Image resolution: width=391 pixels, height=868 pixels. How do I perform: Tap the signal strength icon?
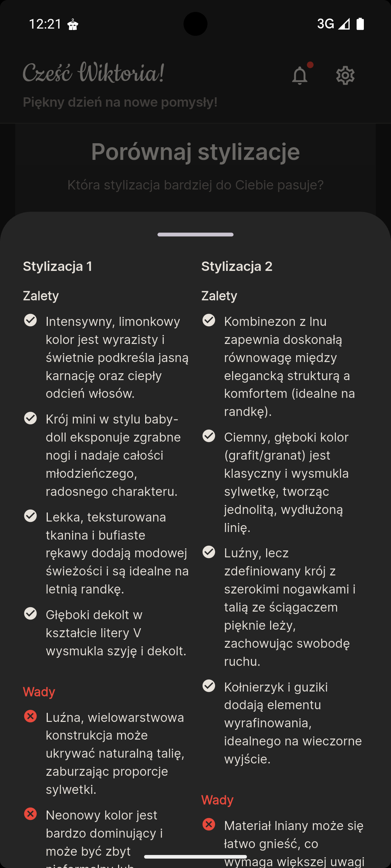pos(344,24)
